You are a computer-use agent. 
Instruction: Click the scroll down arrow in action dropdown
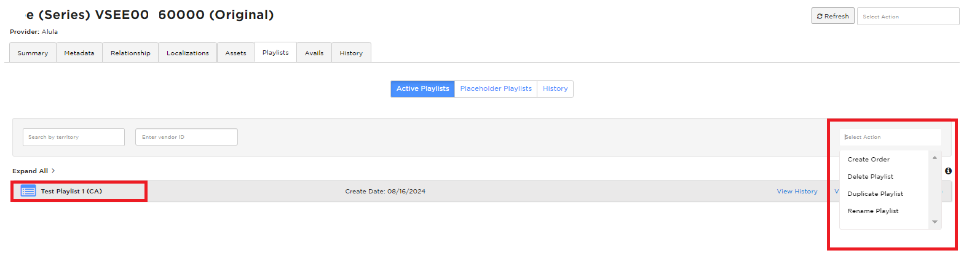point(935,222)
